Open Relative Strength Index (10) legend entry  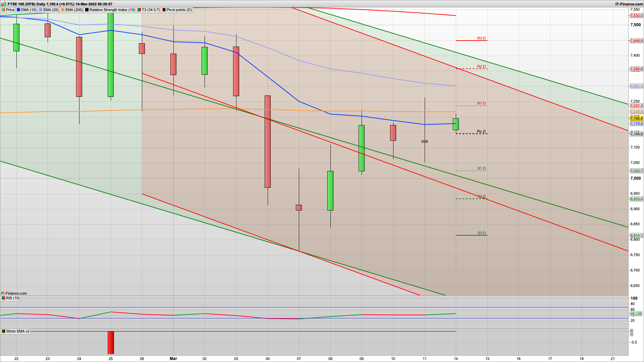coord(110,10)
